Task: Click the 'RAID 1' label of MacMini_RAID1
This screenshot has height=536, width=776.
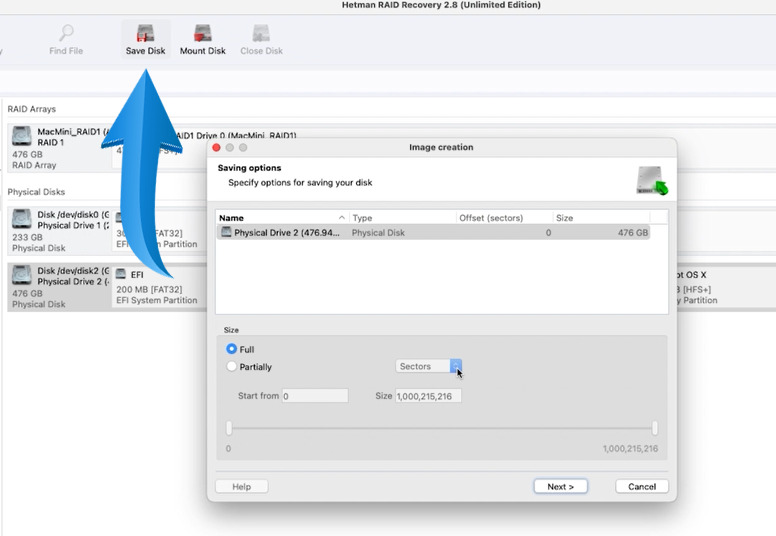Action: pos(50,143)
